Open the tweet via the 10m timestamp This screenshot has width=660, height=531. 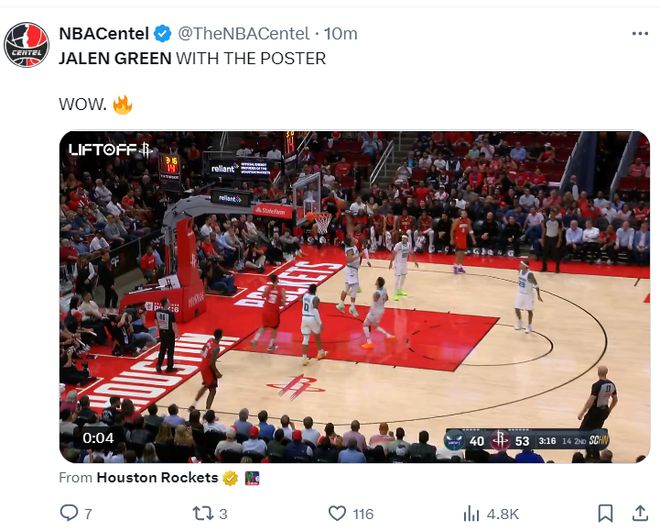tap(340, 34)
